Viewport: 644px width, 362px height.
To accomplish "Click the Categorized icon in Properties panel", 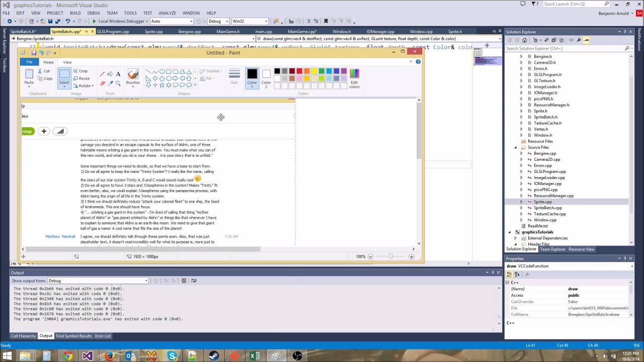I will coord(510,275).
